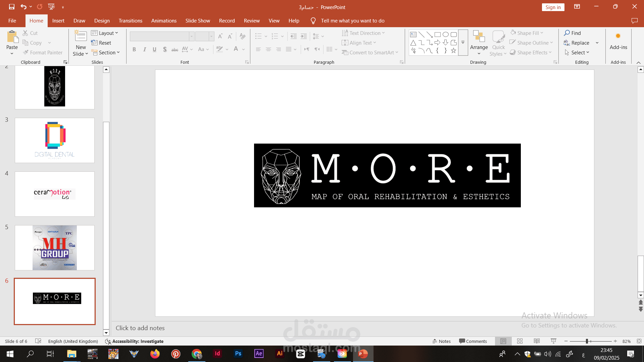Start presentation from beginning icon
Image resolution: width=644 pixels, height=362 pixels.
[x=51, y=7]
